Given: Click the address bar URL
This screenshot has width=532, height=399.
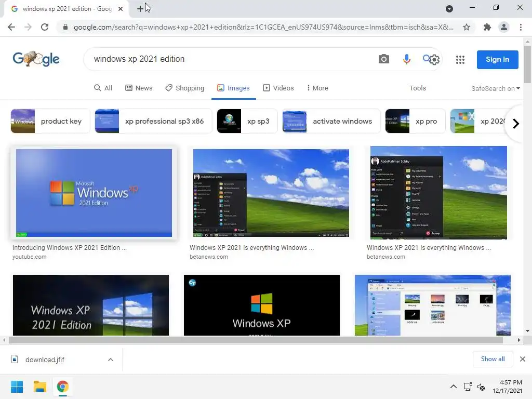Looking at the screenshot, I should (x=263, y=27).
